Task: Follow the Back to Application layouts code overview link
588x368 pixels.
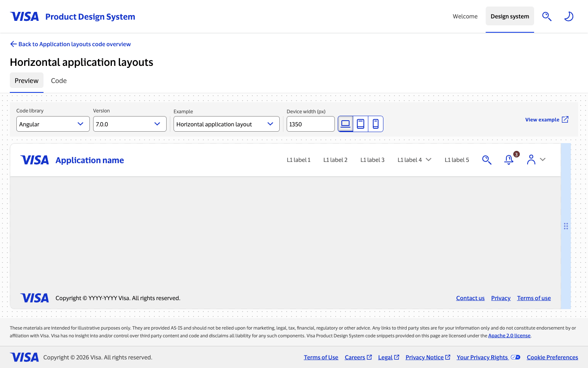Action: click(x=70, y=44)
